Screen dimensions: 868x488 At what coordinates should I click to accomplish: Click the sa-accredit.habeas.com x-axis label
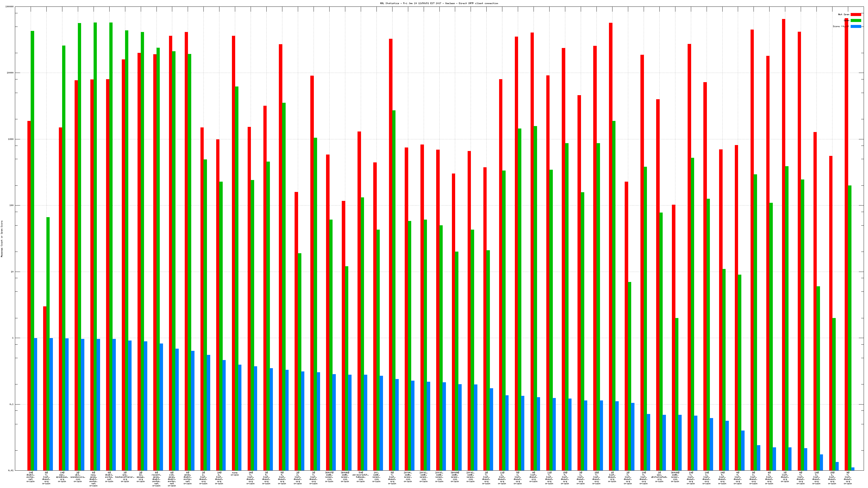coord(360,477)
